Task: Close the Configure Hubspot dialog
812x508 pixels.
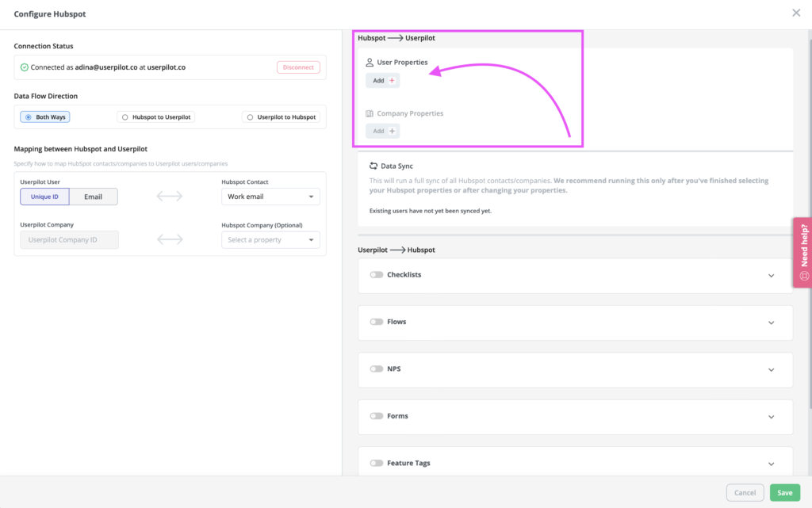Action: (796, 13)
